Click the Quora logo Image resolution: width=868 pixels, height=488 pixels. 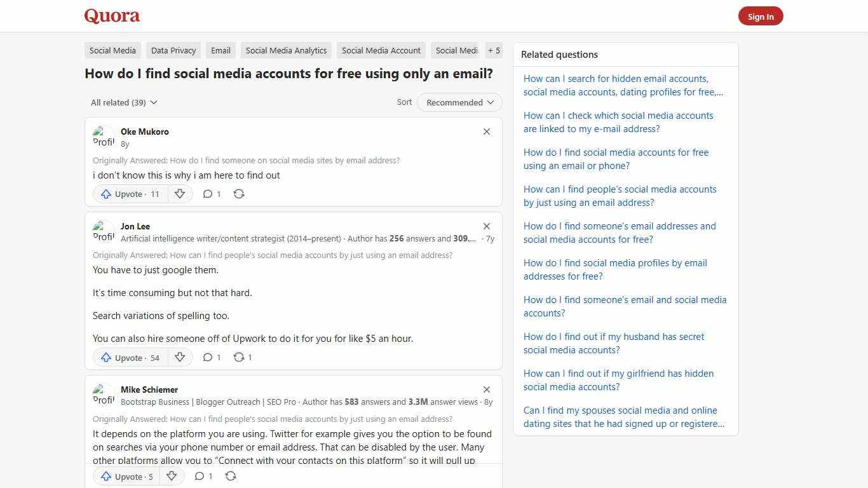tap(111, 16)
